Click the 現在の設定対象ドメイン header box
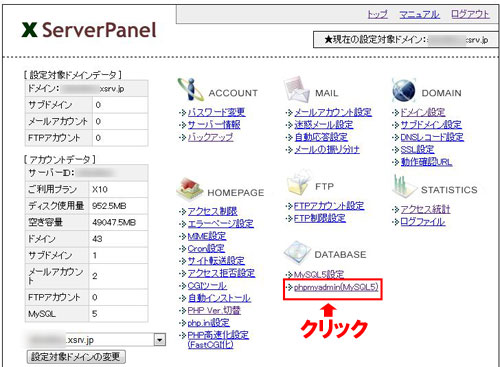500x367 pixels. click(406, 40)
